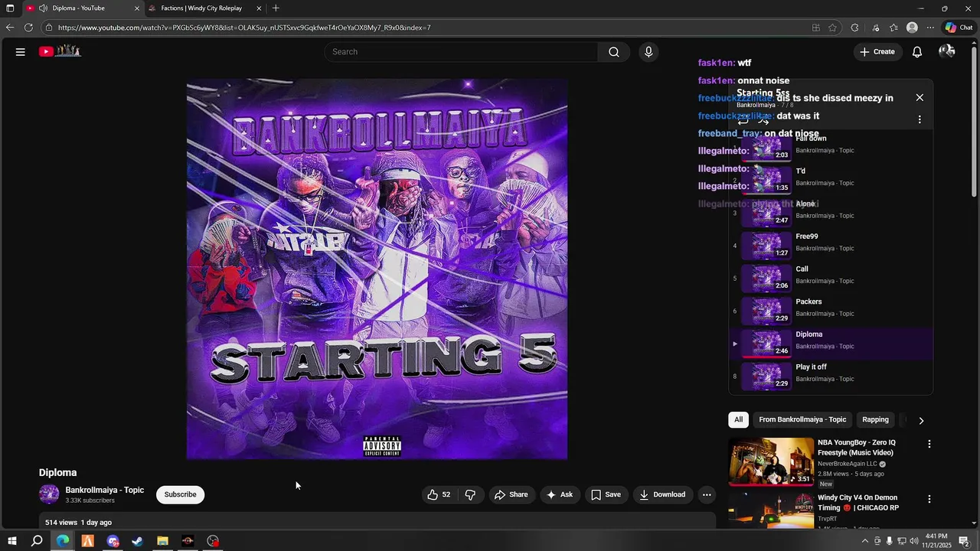Open options for Windy City V4 video
Screen dimensions: 980x551
[929, 499]
